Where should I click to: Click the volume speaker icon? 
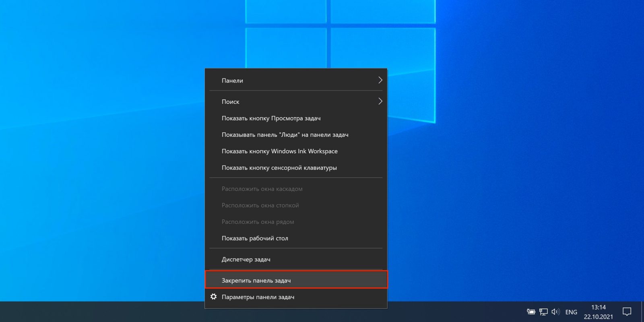click(x=555, y=312)
